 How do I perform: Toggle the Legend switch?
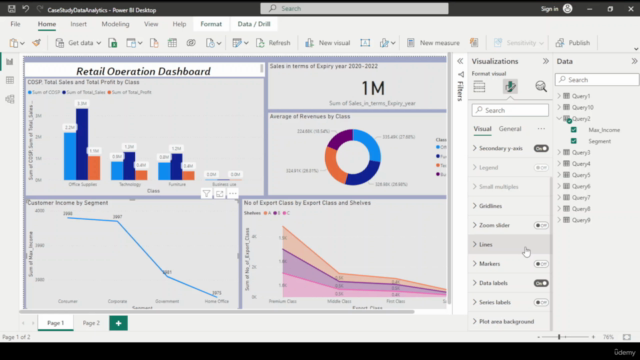541,168
